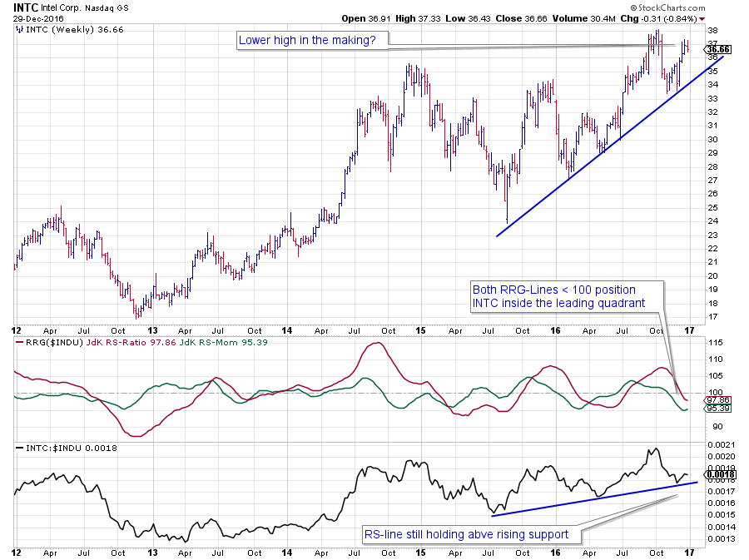Click the 'INTC:$INDU 0.0018' legend label
Viewport: 749px width, 560px height.
click(x=72, y=448)
